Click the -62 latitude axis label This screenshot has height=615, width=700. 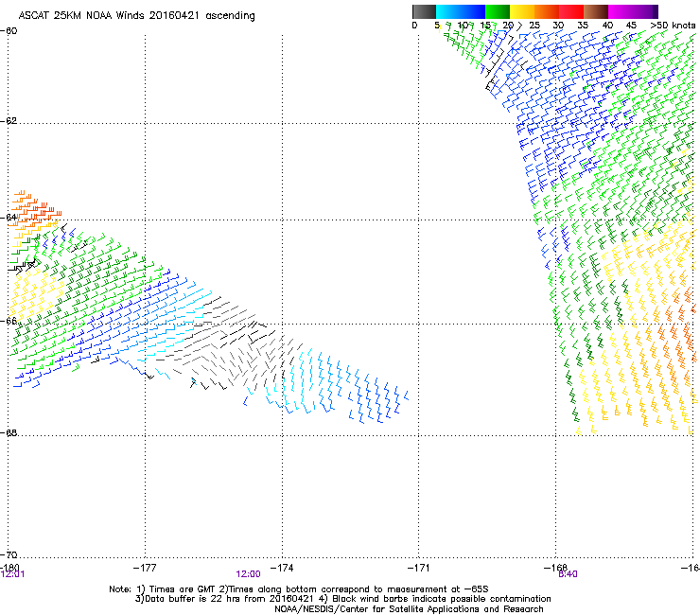tap(9, 121)
